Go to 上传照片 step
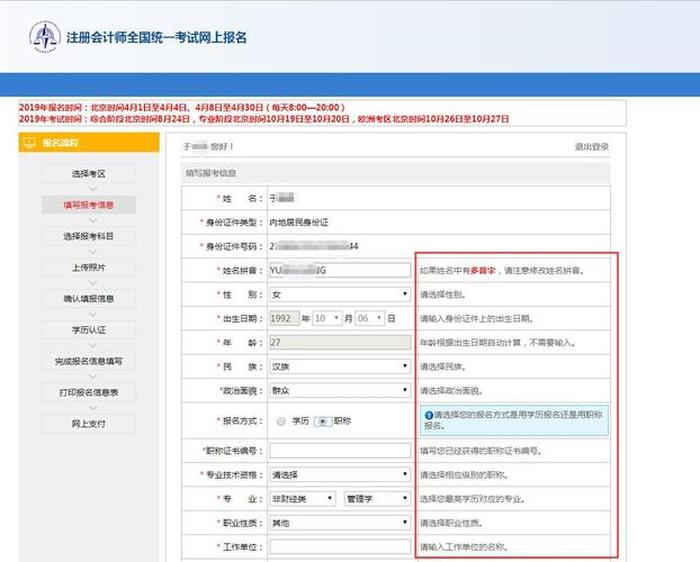700x562 pixels. [x=88, y=267]
